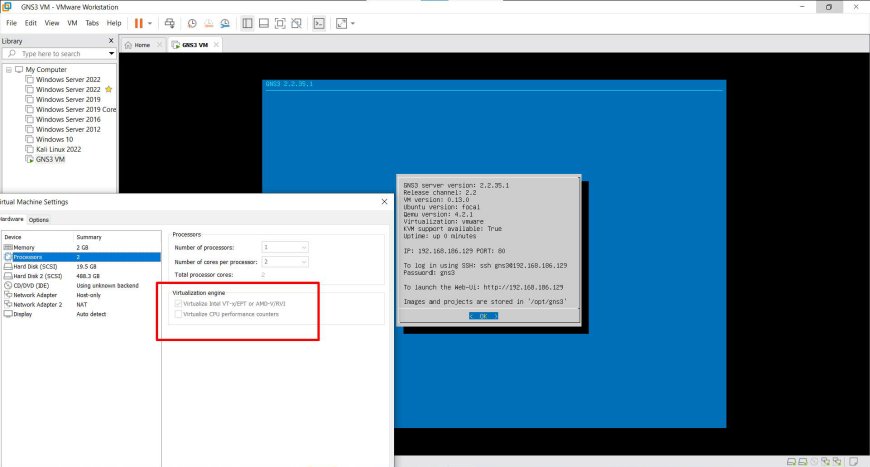This screenshot has width=870, height=467.
Task: Toggle Virtualize Intel VT-x/EPT or AMD-V/RVI checkbox
Action: [x=178, y=303]
